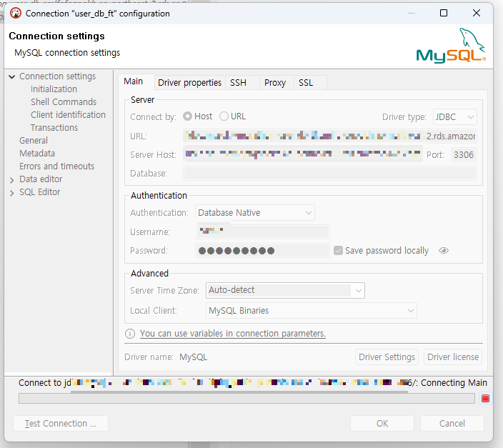Click the info icon beside variables link
Screen dimensions: 503x448
pos(130,334)
